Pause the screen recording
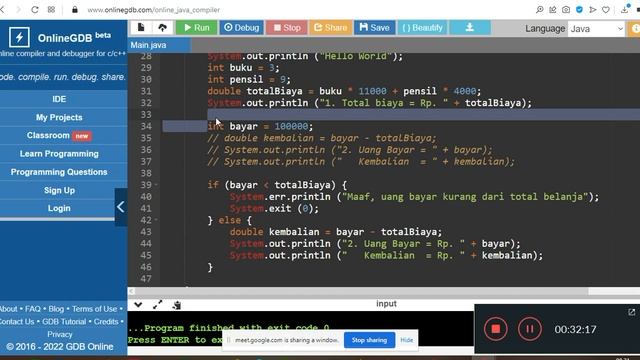 pyautogui.click(x=530, y=329)
